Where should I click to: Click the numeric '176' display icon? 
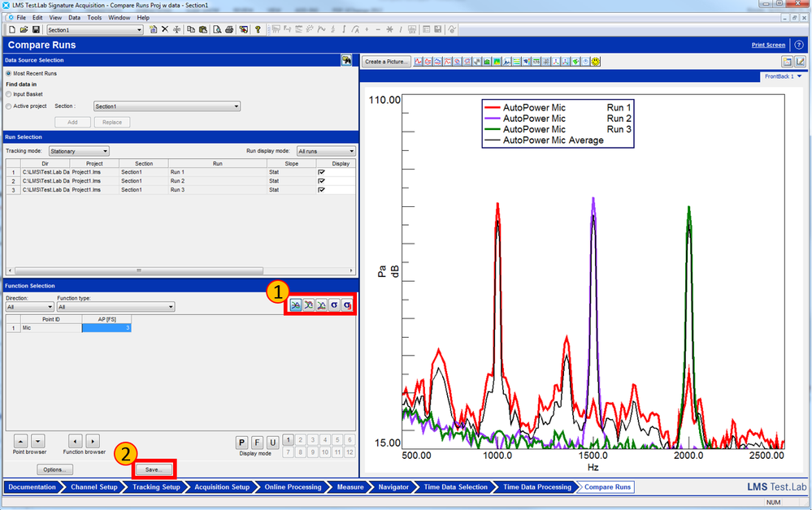point(536,62)
